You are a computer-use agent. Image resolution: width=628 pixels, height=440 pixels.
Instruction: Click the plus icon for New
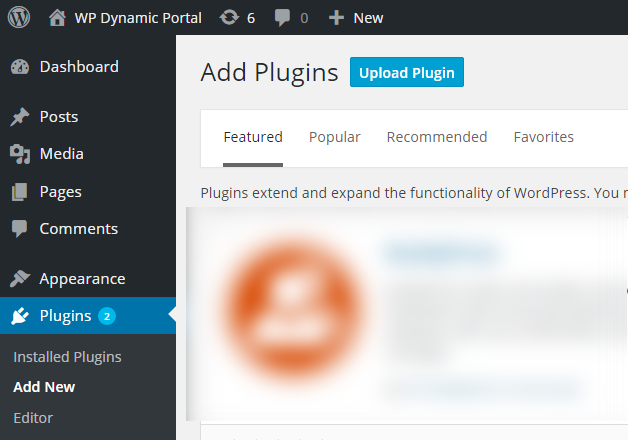336,18
